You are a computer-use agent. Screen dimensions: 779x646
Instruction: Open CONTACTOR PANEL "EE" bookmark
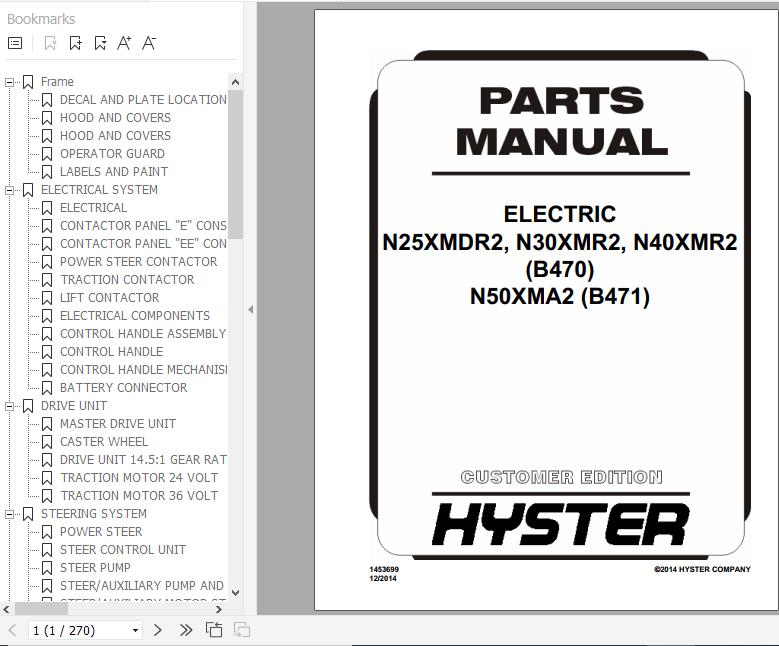[x=143, y=243]
